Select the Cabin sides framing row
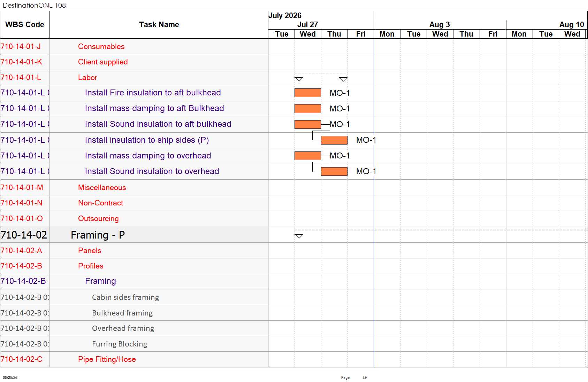Image resolution: width=588 pixels, height=382 pixels. 134,297
